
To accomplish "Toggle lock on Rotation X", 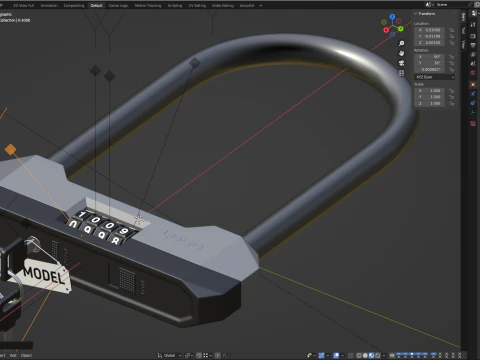I will pyautogui.click(x=452, y=57).
